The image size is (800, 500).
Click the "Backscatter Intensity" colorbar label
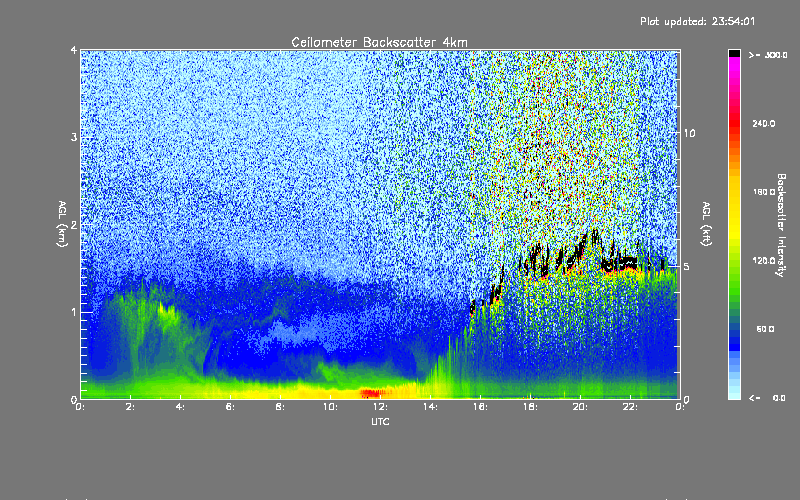(780, 225)
